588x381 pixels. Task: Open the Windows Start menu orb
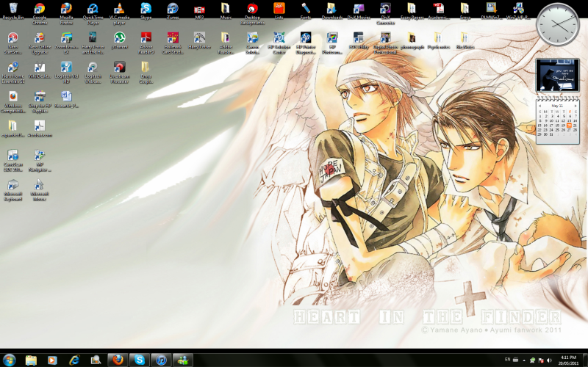coord(10,360)
